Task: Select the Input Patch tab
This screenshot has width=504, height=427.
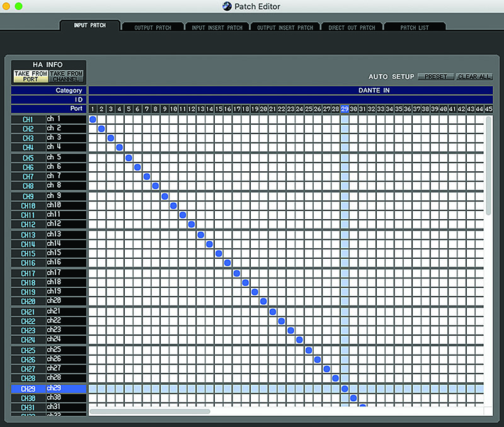Action: click(89, 25)
